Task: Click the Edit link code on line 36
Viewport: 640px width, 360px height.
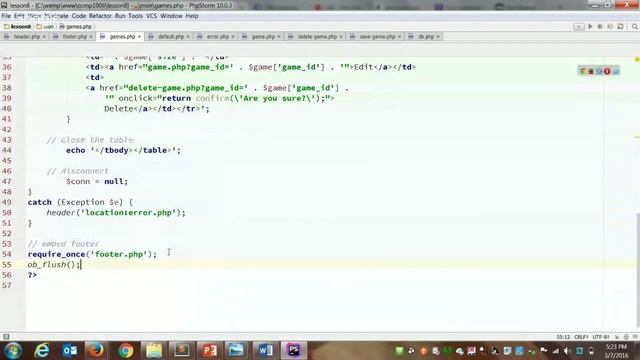Action: click(251, 67)
